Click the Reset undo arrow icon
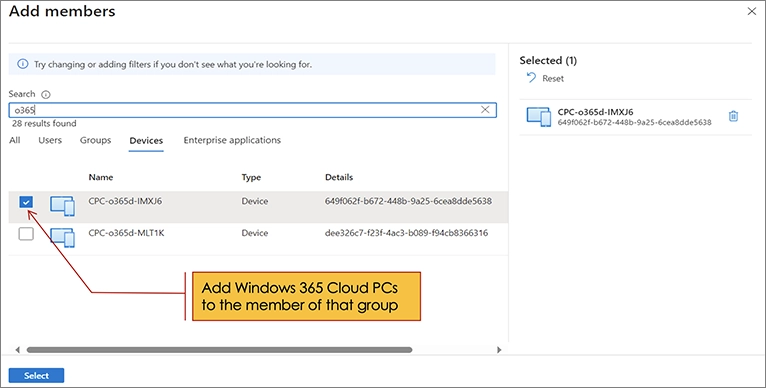The width and height of the screenshot is (766, 388). [531, 78]
